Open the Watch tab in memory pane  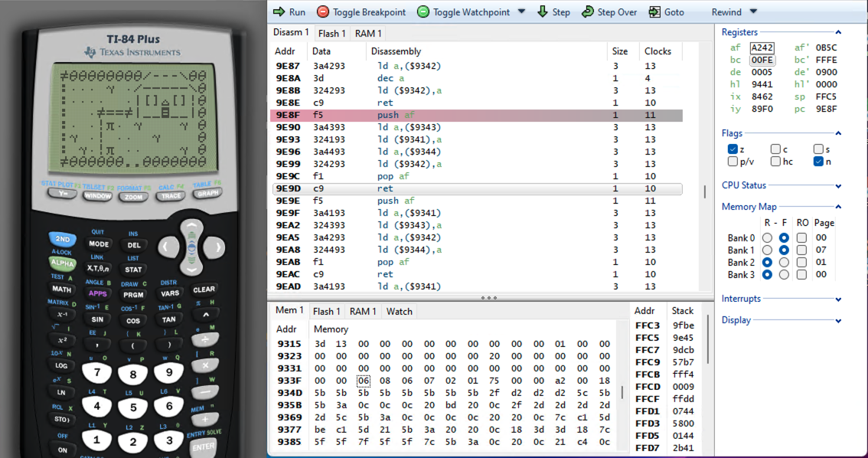click(x=399, y=312)
